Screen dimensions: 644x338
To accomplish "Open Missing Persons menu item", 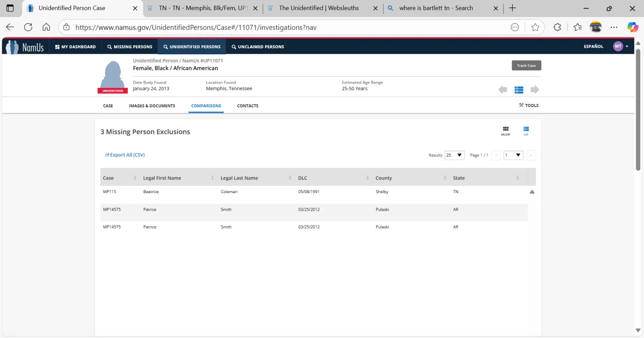I will click(x=130, y=46).
